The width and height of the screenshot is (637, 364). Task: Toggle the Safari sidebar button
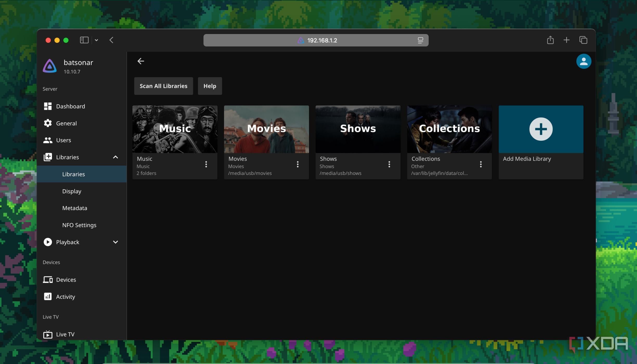[84, 40]
